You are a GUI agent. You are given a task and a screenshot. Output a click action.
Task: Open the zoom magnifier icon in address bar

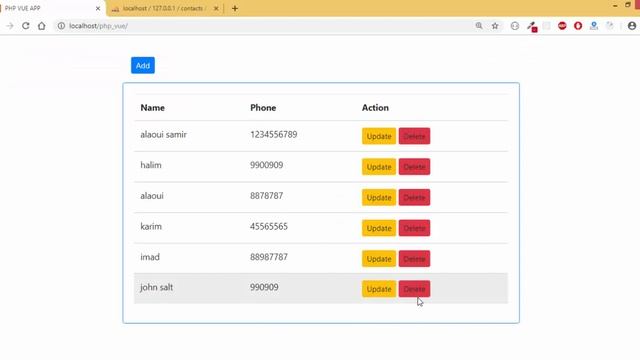[479, 26]
